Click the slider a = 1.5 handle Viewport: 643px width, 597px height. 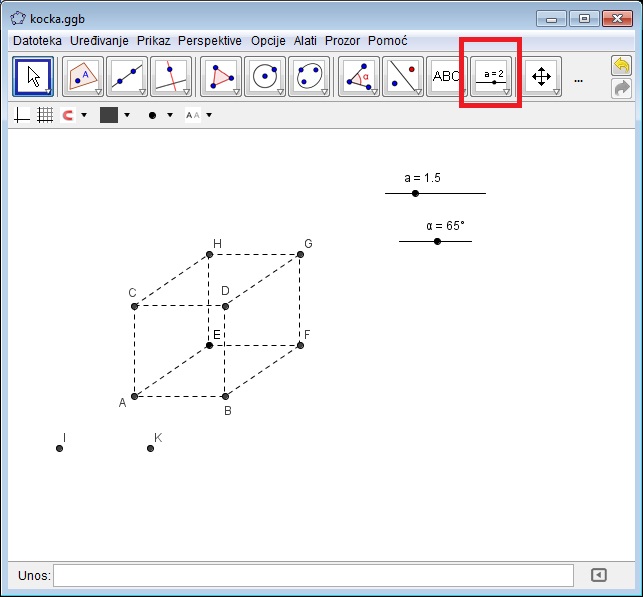(x=415, y=193)
